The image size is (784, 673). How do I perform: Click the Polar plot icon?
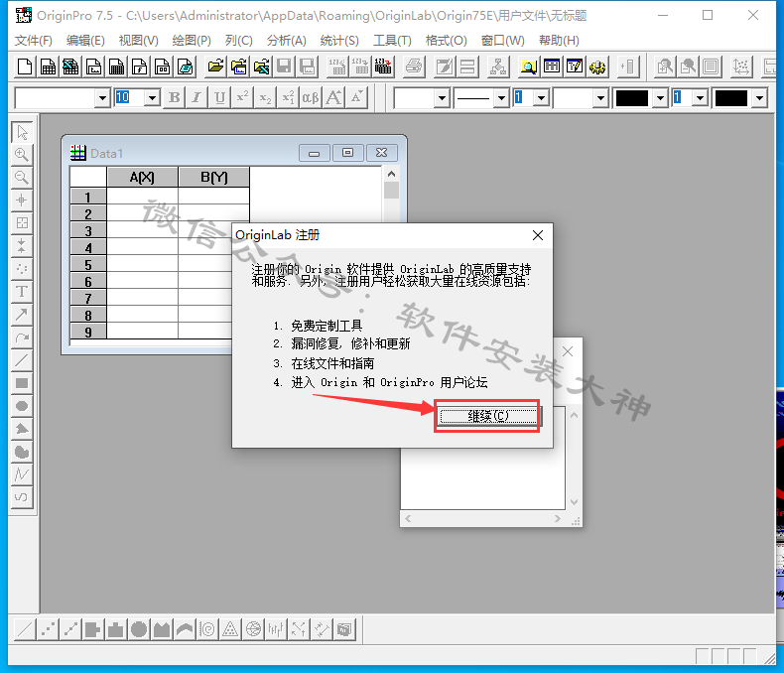(x=207, y=629)
